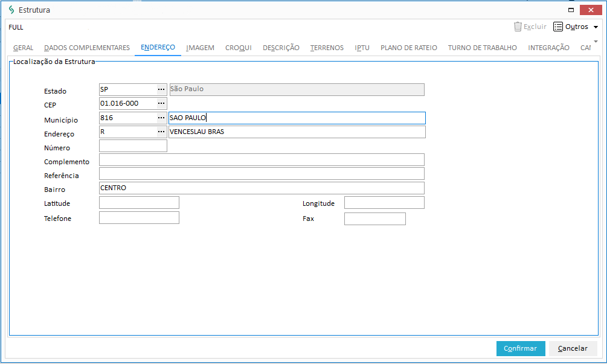Select the IPTU tab
Viewport: 607px width, 364px height.
[362, 48]
